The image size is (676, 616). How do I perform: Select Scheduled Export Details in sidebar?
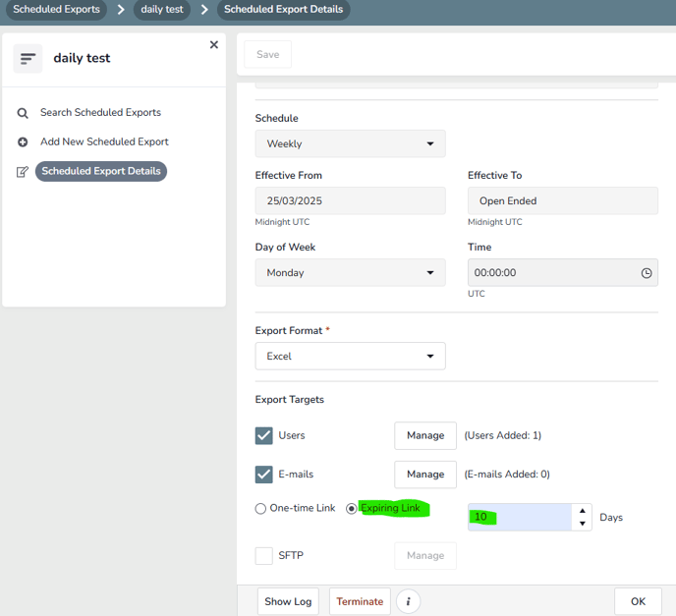click(101, 171)
